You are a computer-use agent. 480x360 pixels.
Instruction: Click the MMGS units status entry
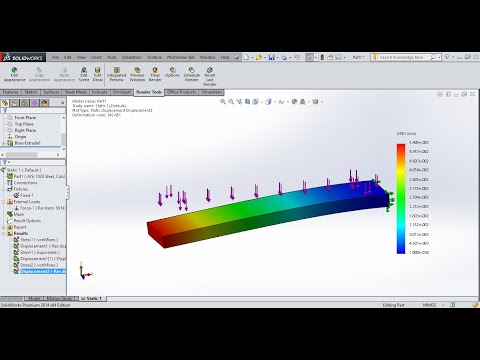[429, 305]
